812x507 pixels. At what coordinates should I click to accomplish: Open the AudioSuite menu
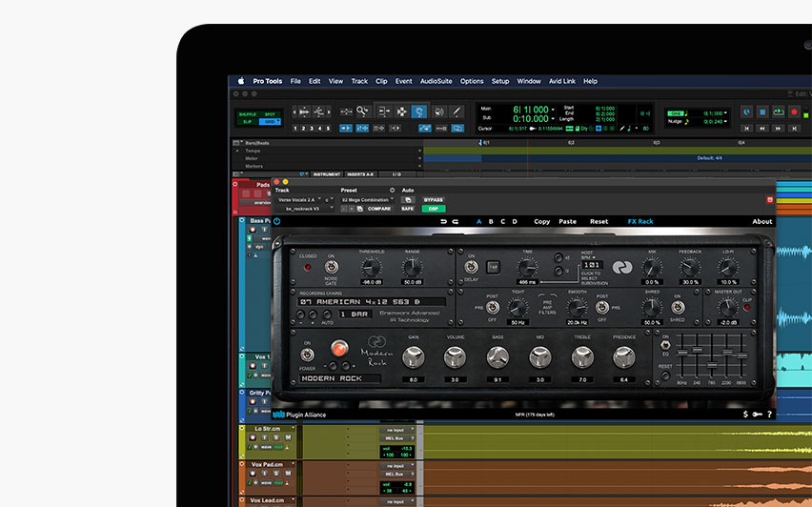pos(436,81)
